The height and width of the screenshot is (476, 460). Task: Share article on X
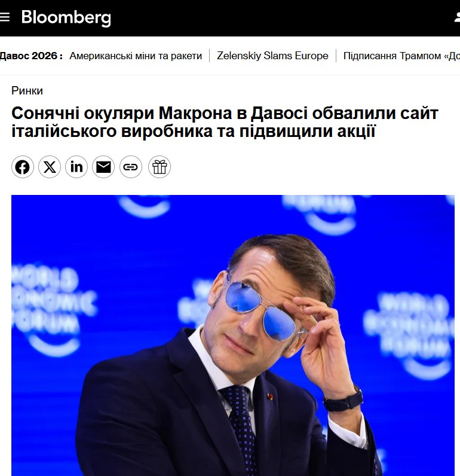[50, 167]
